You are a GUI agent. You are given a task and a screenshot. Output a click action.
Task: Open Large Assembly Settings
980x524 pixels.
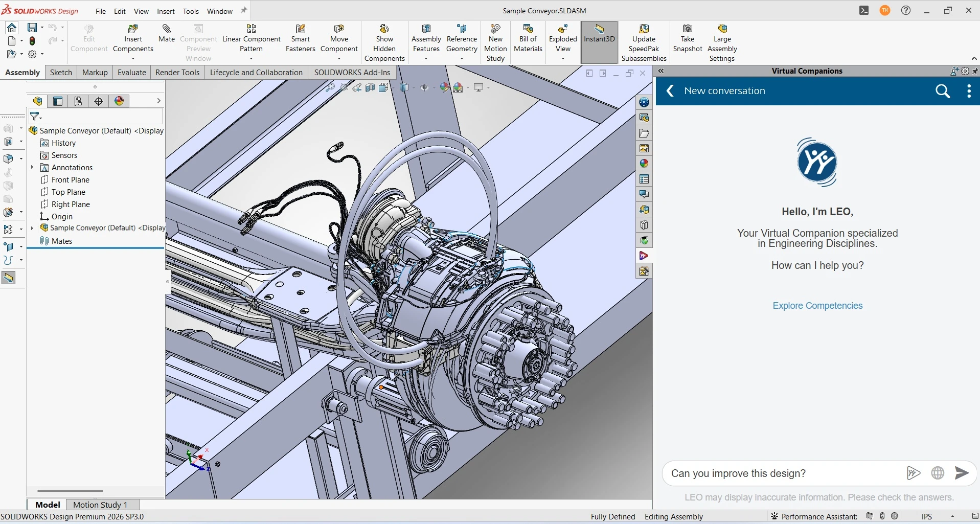point(722,43)
